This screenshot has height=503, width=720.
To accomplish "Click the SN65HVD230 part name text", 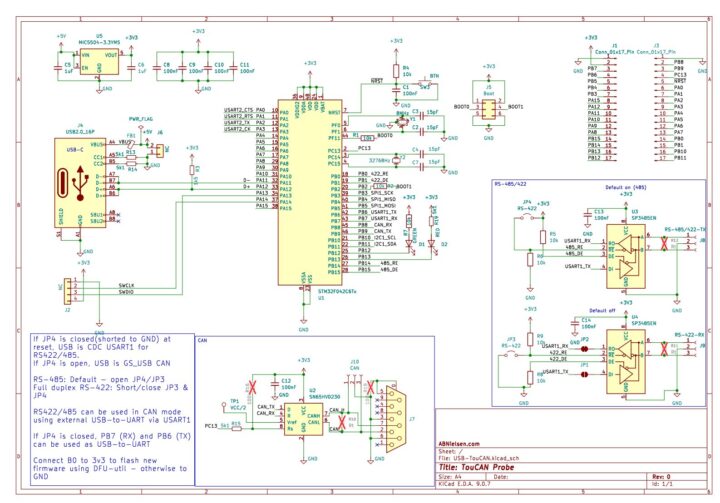I will (x=325, y=396).
